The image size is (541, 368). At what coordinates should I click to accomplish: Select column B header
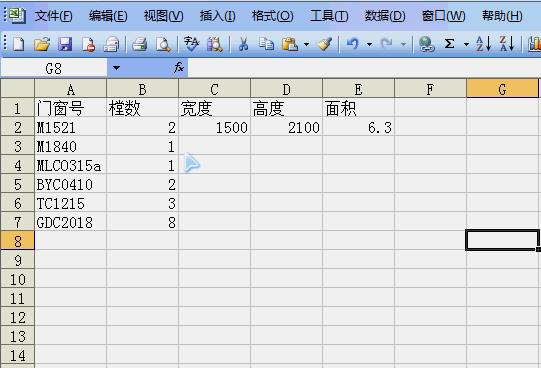[x=142, y=89]
